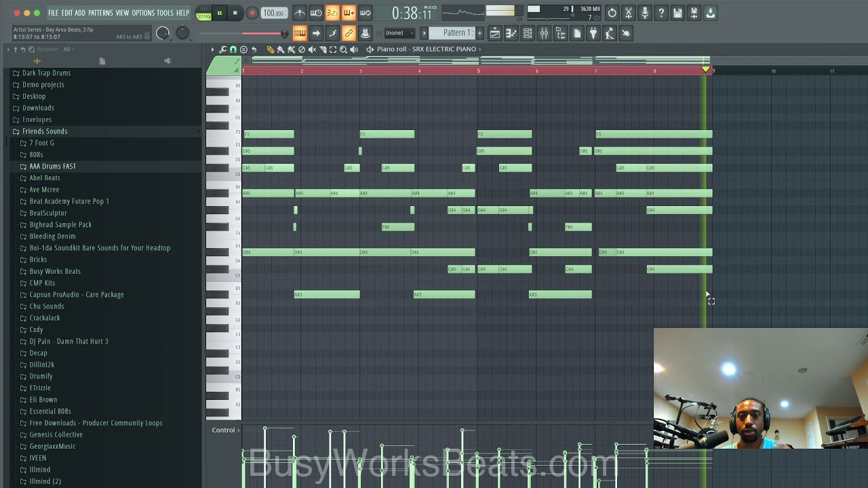Select the draw pencil tool in piano roll

[x=271, y=49]
